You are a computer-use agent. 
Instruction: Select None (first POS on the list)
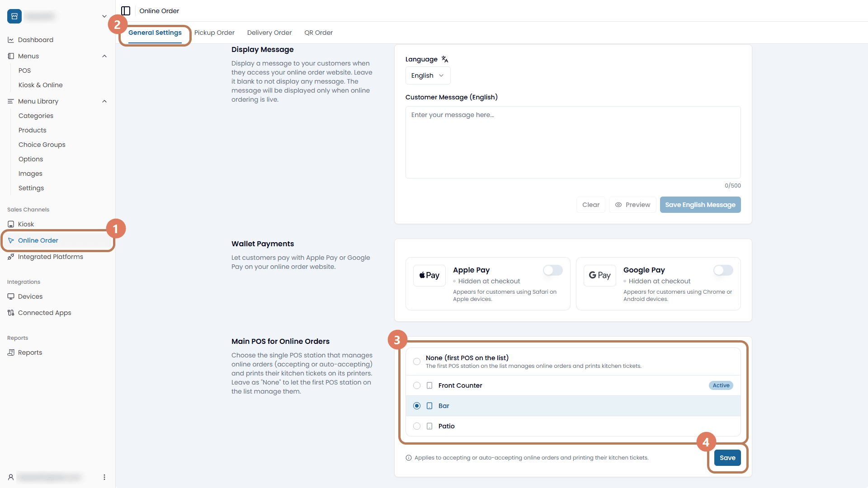tap(417, 361)
